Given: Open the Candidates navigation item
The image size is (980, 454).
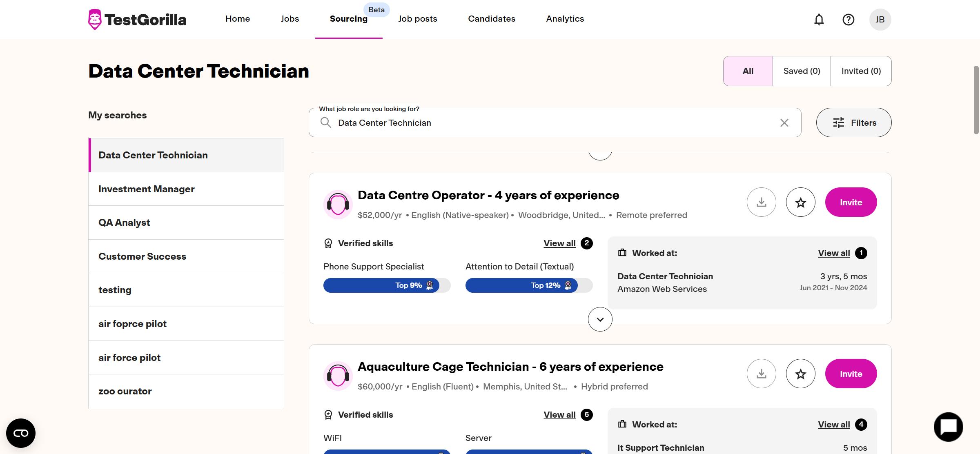Looking at the screenshot, I should point(491,19).
